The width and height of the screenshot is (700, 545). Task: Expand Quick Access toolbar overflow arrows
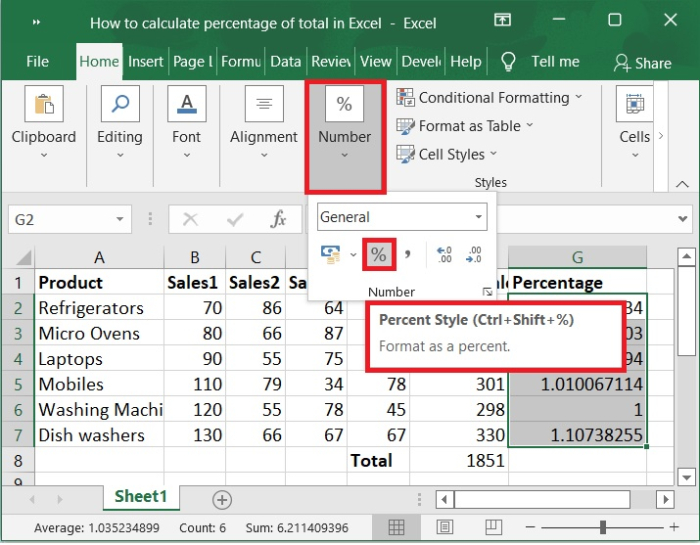point(37,22)
